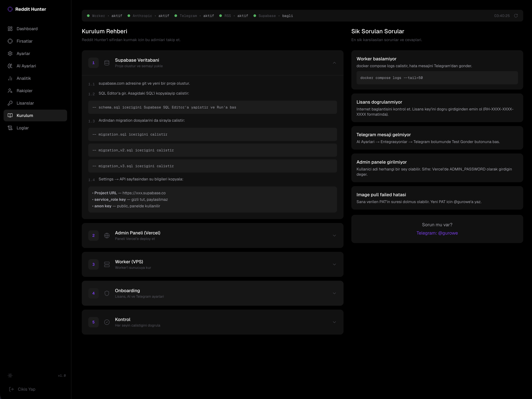Open the Telegram: @gurowe link
Screen dimensions: 532x399
click(x=437, y=233)
